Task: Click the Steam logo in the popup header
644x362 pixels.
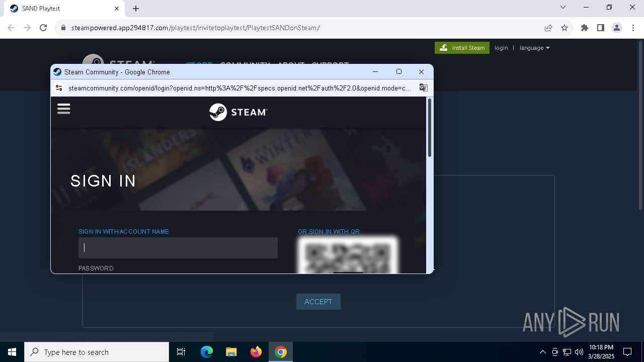Action: (238, 112)
